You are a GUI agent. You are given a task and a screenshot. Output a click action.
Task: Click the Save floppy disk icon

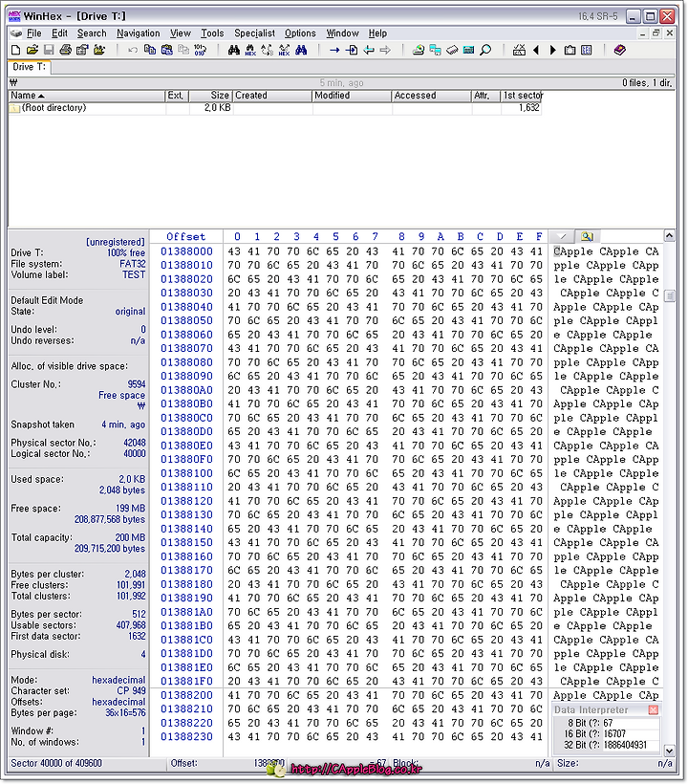pos(49,50)
